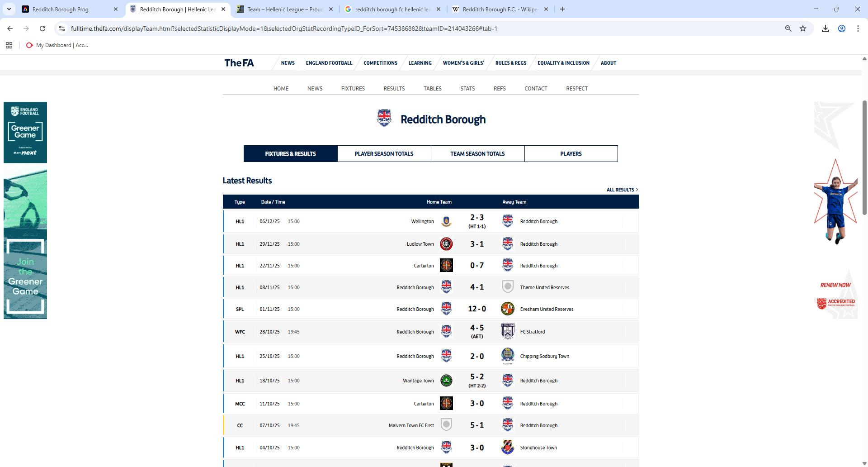
Task: Open the Women's & Girls' menu
Action: click(463, 63)
